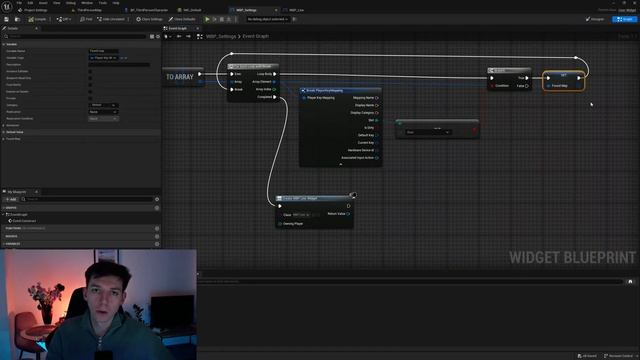Open the Diff dropdown in toolbar
Screen dimensions: 640x360
pos(64,19)
